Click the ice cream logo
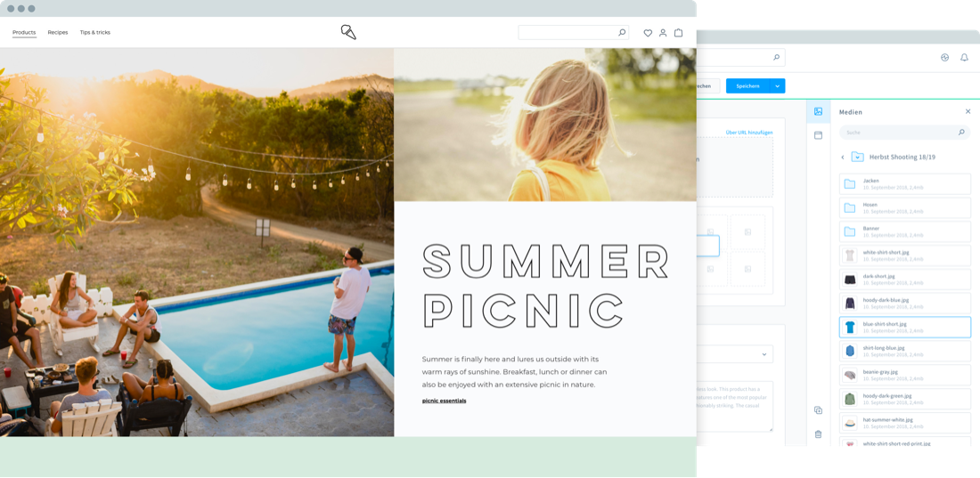Screen dimensions: 980x478 coord(348,33)
